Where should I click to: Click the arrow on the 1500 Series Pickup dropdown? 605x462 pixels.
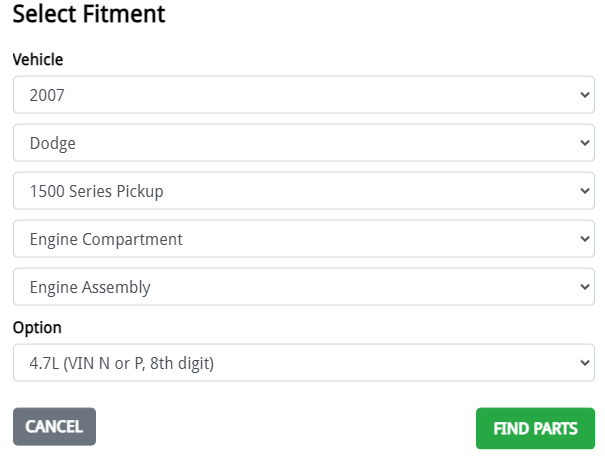tap(585, 191)
